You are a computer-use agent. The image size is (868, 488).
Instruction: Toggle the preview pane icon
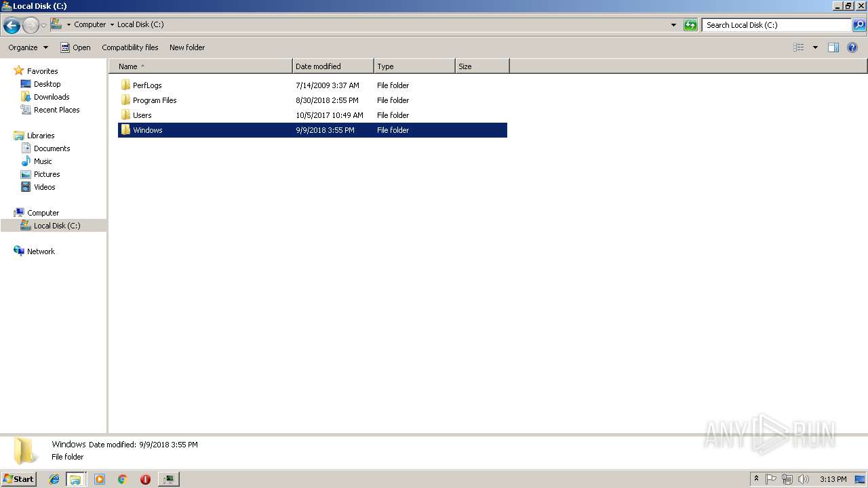[833, 47]
